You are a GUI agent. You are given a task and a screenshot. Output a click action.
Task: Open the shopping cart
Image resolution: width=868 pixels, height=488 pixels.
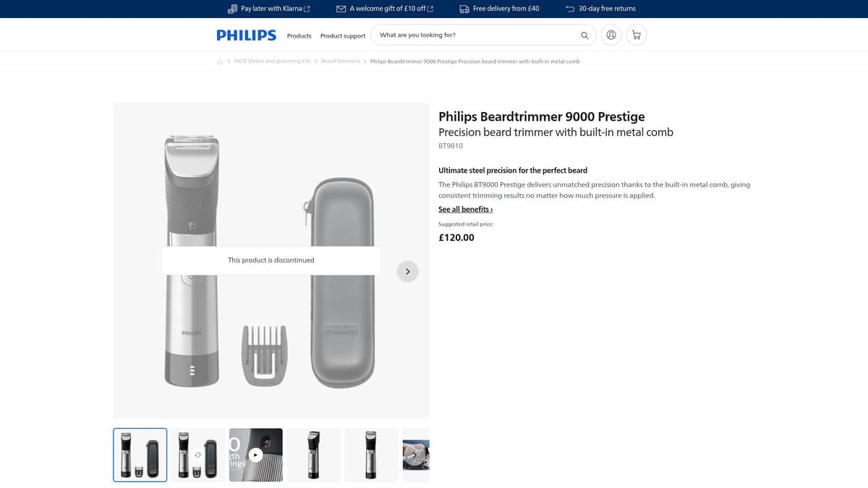[x=636, y=34]
